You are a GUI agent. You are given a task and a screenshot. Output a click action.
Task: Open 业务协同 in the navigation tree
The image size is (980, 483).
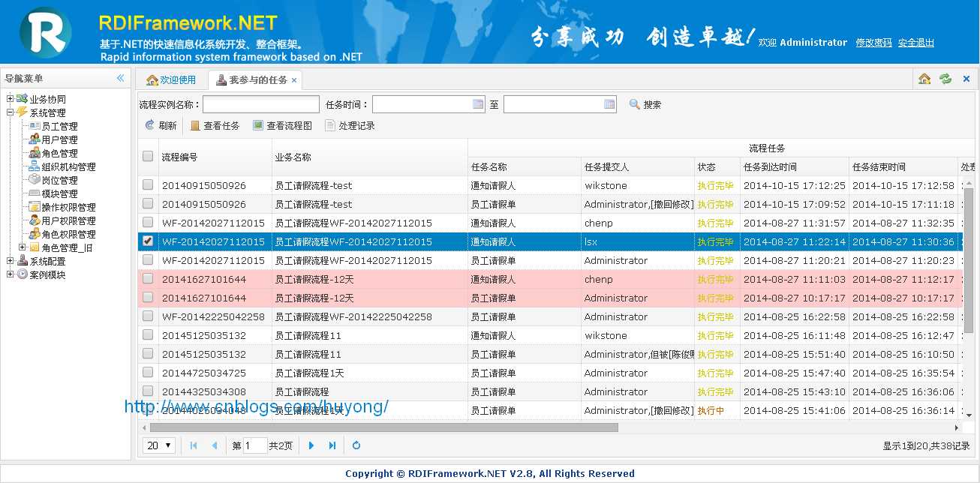(47, 99)
